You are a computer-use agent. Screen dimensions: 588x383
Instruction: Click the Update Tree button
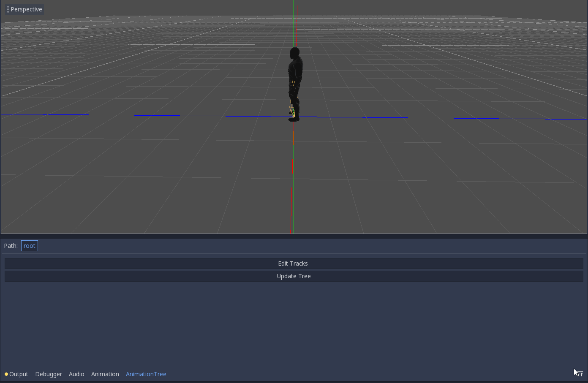click(294, 276)
